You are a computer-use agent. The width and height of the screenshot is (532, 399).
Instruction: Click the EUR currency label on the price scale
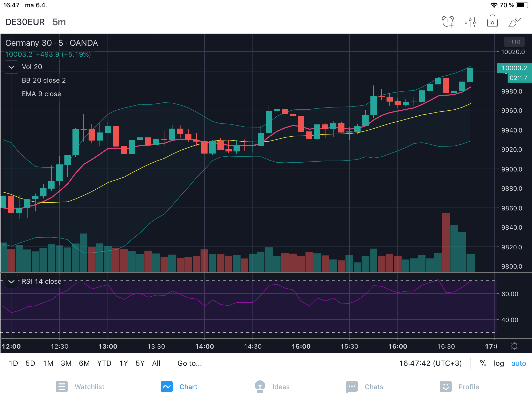pos(514,42)
